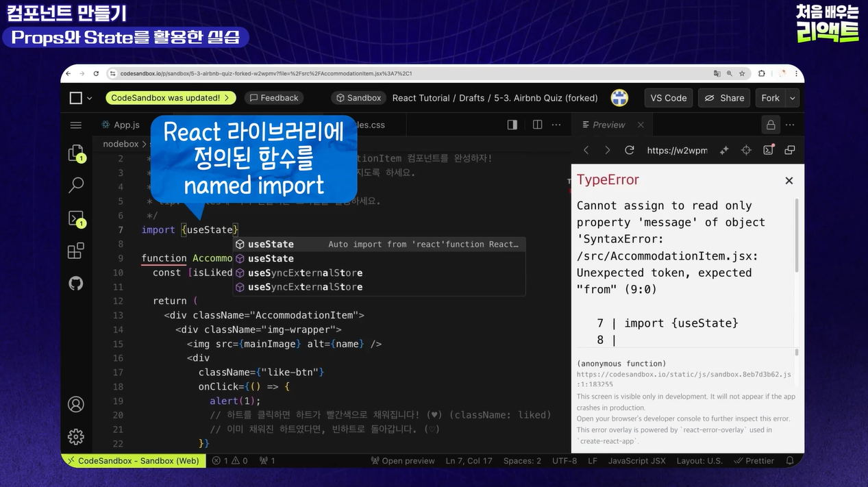Image resolution: width=868 pixels, height=487 pixels.
Task: Click the CodeSandbox square logo icon
Action: click(76, 98)
